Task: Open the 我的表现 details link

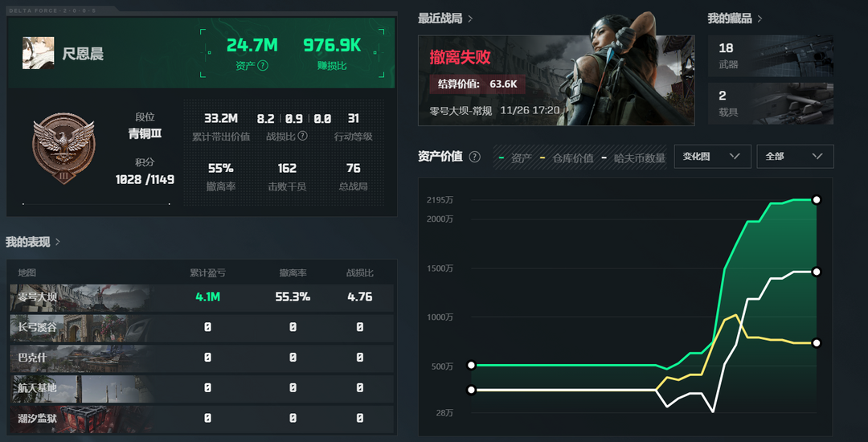Action: tap(57, 242)
